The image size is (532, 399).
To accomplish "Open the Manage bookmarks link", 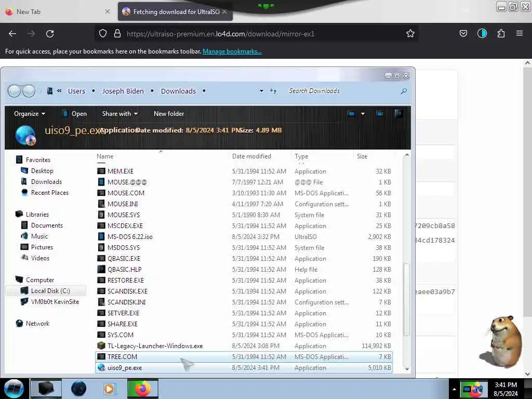I will click(x=232, y=51).
